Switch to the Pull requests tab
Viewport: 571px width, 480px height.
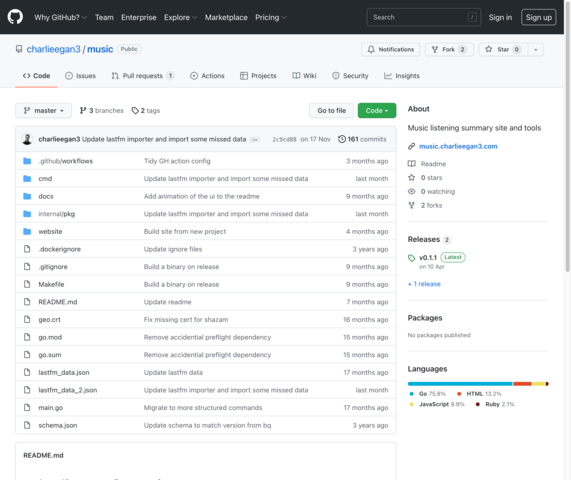click(x=143, y=76)
